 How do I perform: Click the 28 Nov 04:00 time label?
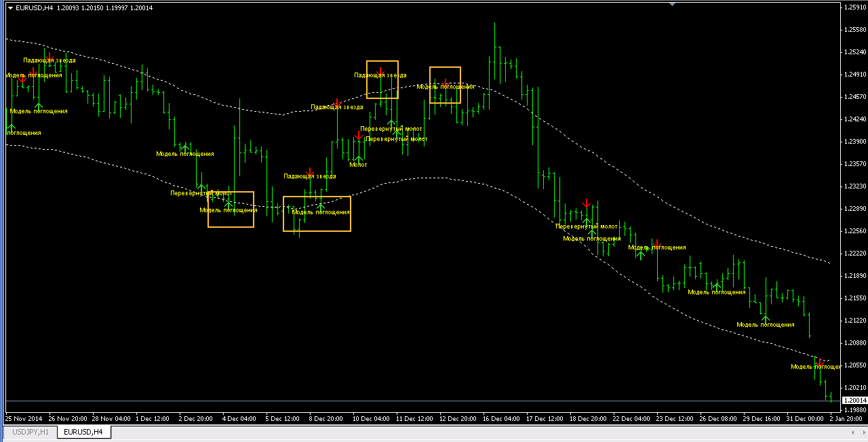coord(113,418)
